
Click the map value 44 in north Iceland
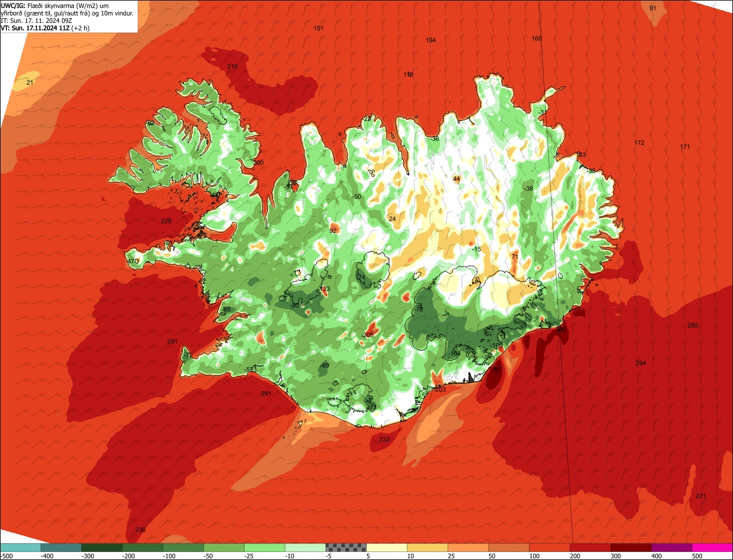click(x=456, y=179)
